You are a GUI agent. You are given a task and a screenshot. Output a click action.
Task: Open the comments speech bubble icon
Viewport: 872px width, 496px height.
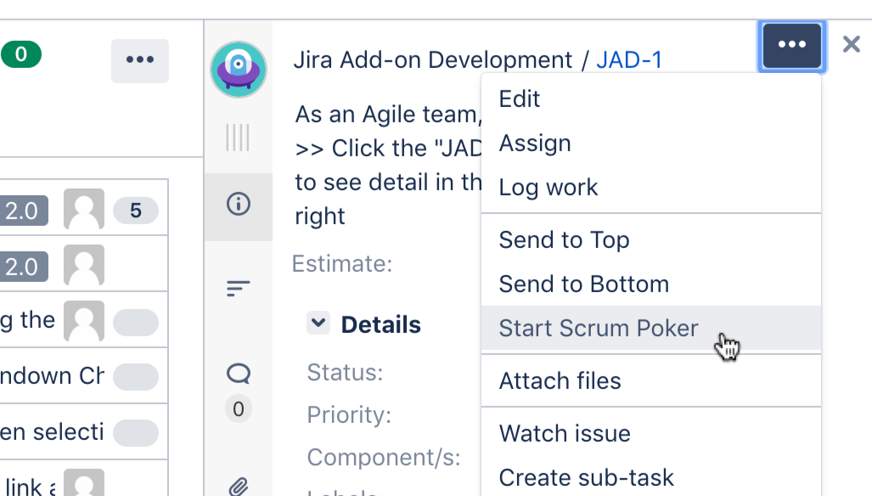click(238, 374)
